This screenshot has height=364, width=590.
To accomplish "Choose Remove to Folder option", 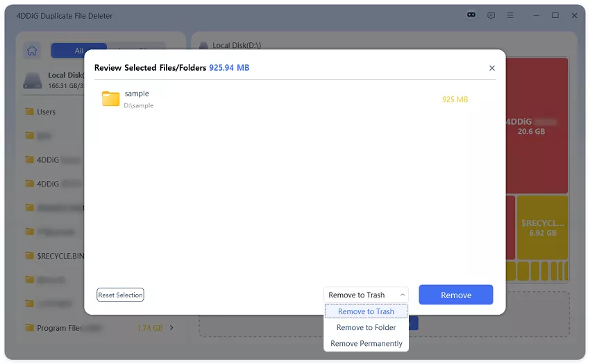I will (x=366, y=327).
